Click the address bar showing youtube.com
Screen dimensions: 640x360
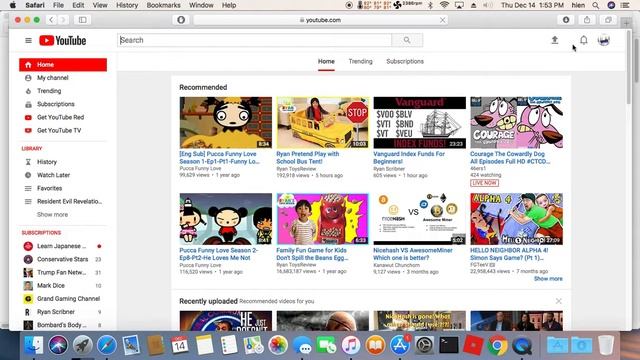(320, 20)
